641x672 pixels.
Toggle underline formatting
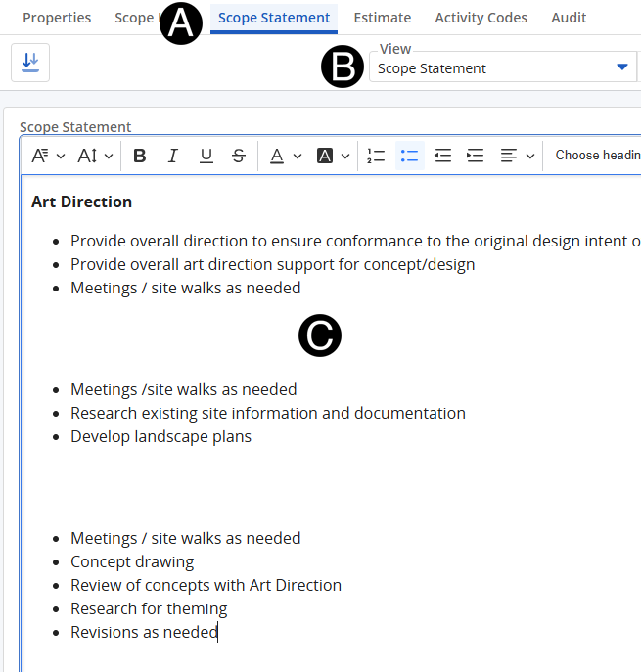click(x=206, y=156)
